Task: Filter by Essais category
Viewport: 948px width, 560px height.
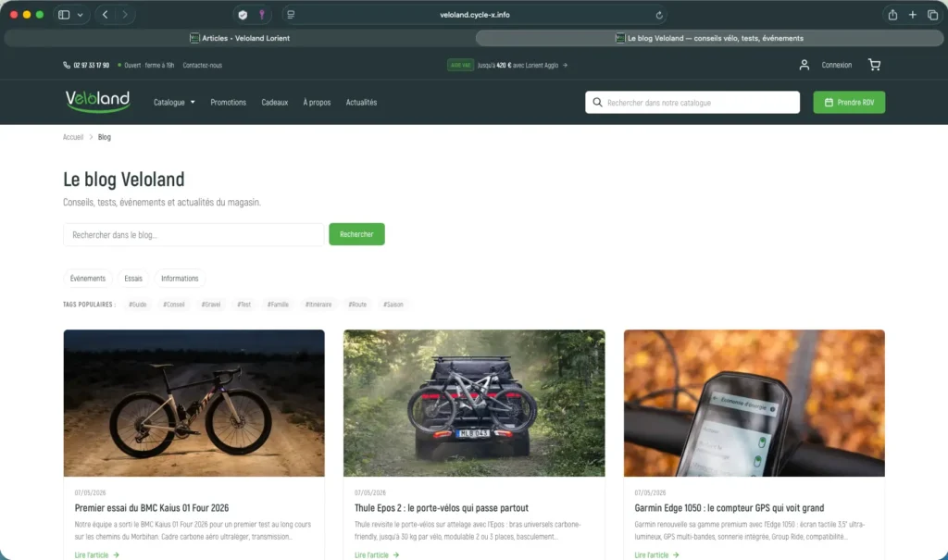Action: pos(133,279)
